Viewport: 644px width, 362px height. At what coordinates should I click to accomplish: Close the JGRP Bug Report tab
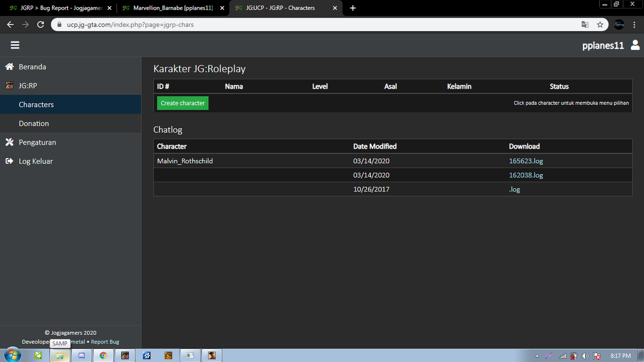click(x=109, y=8)
